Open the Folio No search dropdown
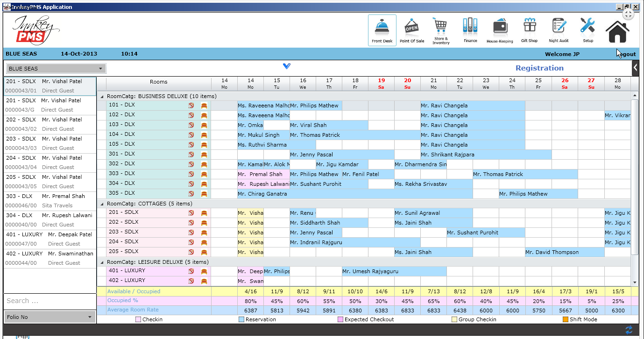This screenshot has height=339, width=644. tap(90, 317)
